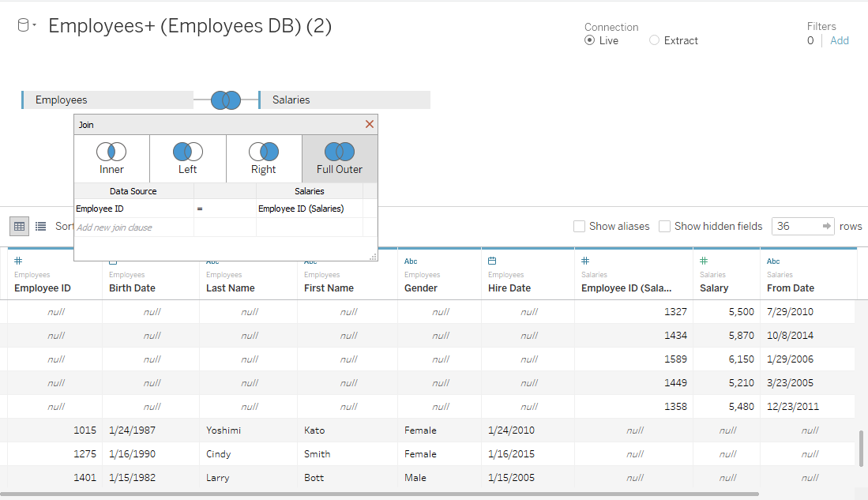868x500 pixels.
Task: Select the Left join type
Action: (187, 158)
